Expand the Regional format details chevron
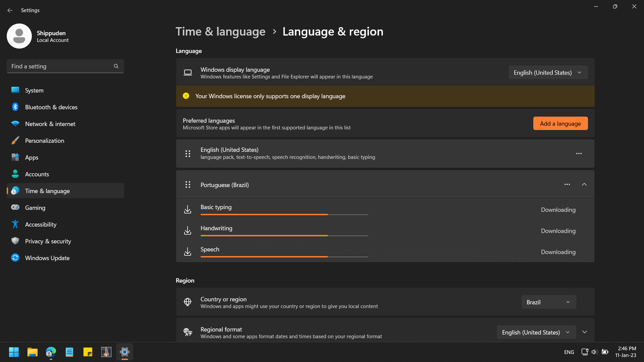 585,332
